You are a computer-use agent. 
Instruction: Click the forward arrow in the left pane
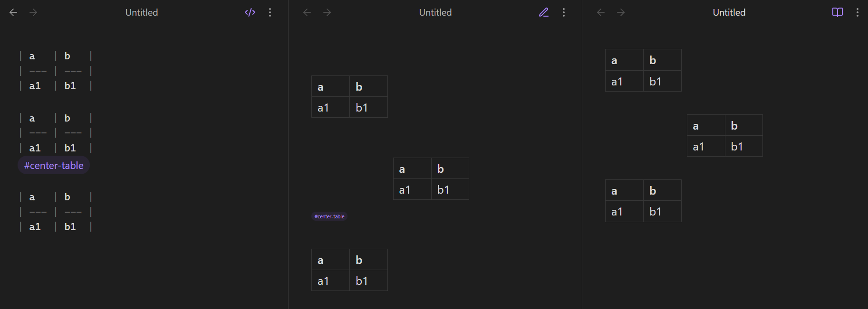click(x=33, y=12)
